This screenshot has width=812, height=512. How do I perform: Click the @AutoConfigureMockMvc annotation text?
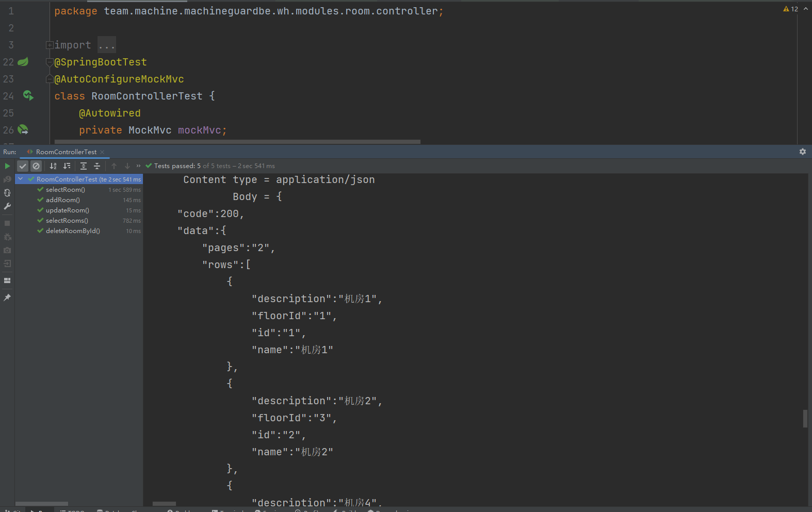(x=119, y=79)
